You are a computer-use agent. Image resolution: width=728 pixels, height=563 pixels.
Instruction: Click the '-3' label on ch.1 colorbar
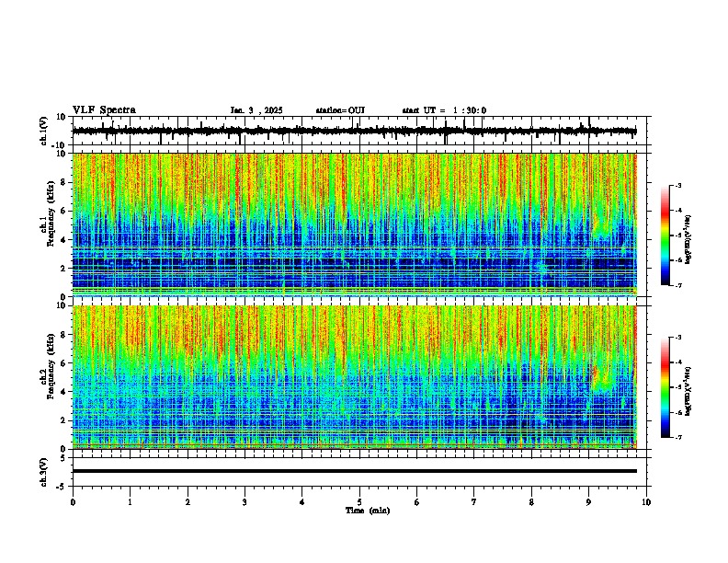(x=677, y=186)
